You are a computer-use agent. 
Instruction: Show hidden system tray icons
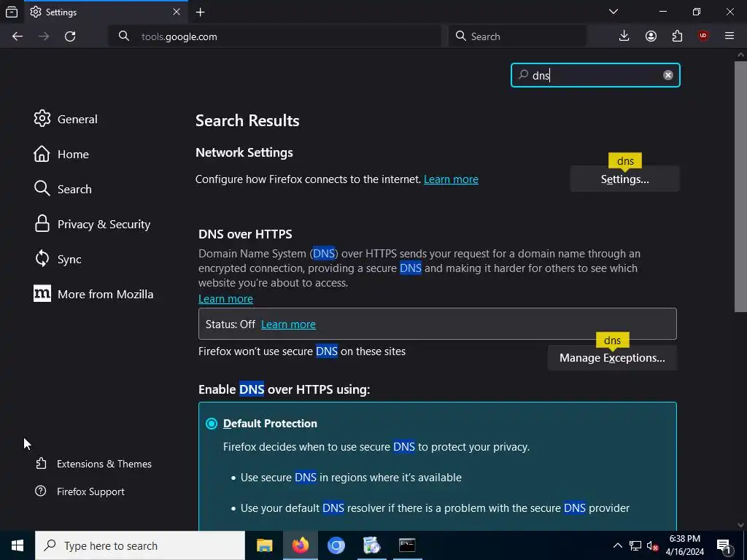point(617,545)
